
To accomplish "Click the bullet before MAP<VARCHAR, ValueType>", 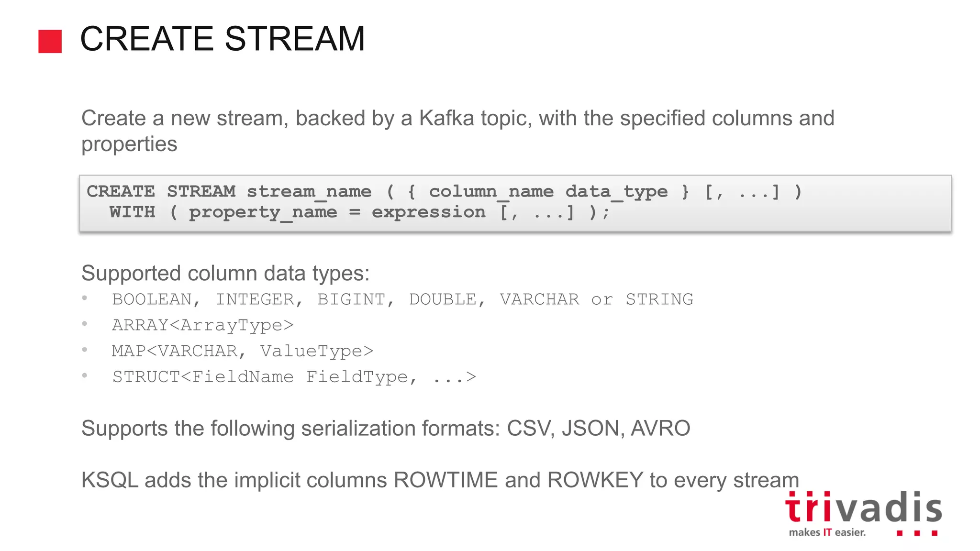I will coord(85,350).
